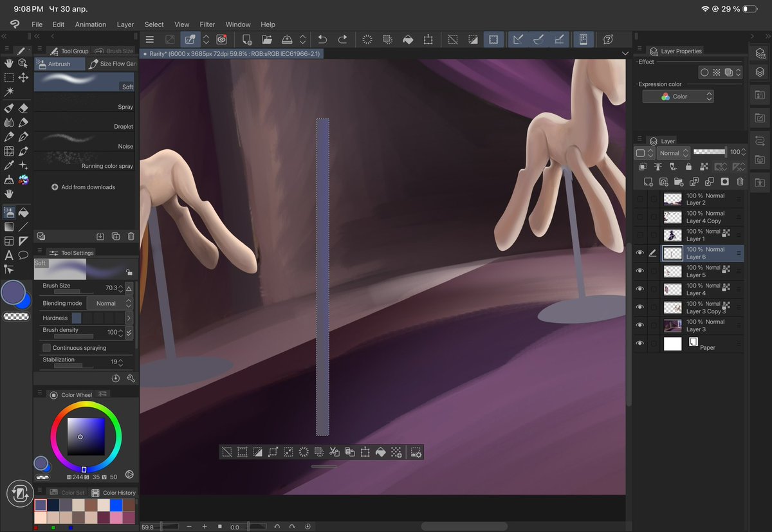Screen dimensions: 772x532
Task: Create new layer folder
Action: [x=679, y=182]
